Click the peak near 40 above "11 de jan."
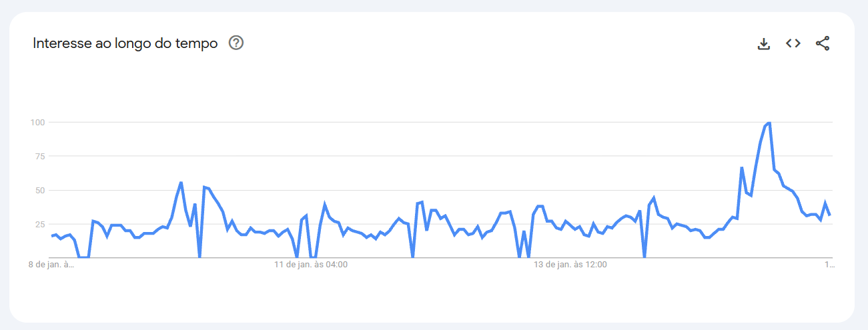The width and height of the screenshot is (868, 330). 325,205
